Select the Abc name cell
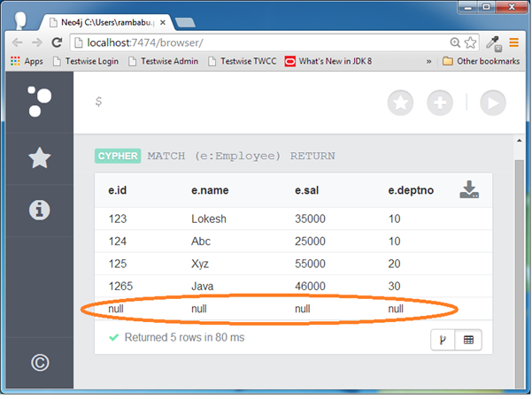The width and height of the screenshot is (532, 399). (201, 241)
